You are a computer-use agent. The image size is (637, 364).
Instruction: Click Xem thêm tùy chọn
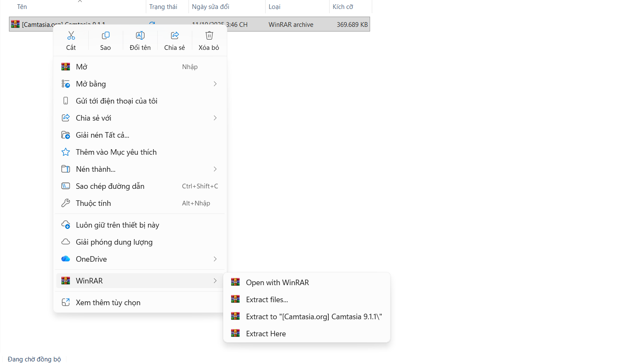point(108,303)
